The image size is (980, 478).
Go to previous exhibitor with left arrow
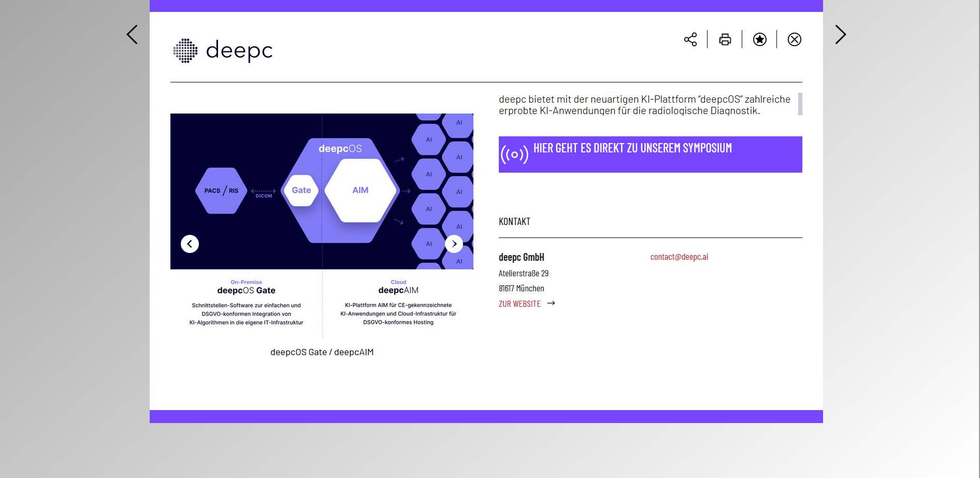pyautogui.click(x=132, y=35)
